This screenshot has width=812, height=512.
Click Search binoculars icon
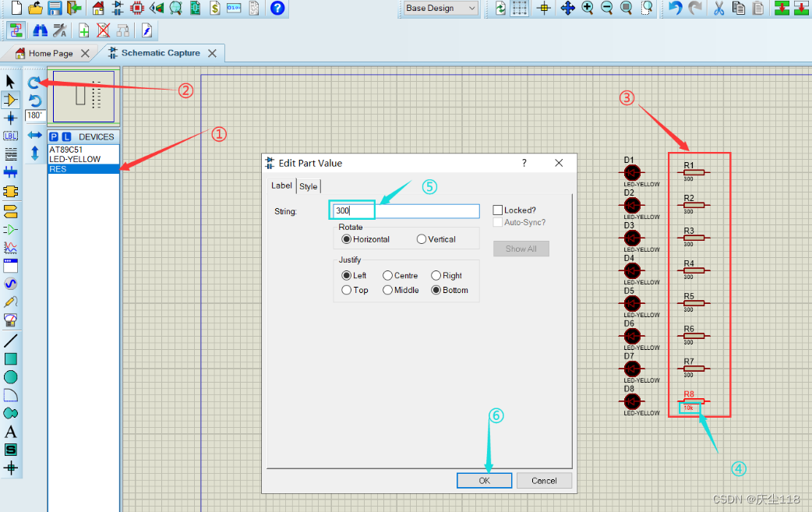pos(40,30)
